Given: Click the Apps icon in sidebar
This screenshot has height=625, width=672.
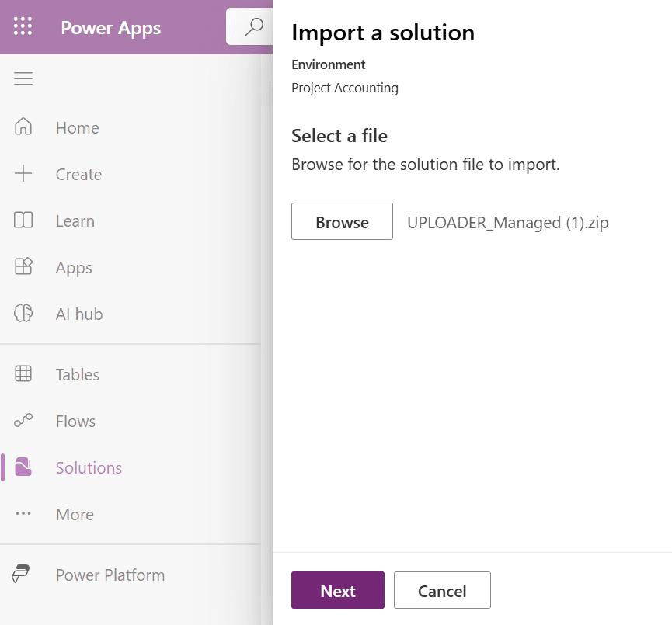Looking at the screenshot, I should [x=23, y=267].
